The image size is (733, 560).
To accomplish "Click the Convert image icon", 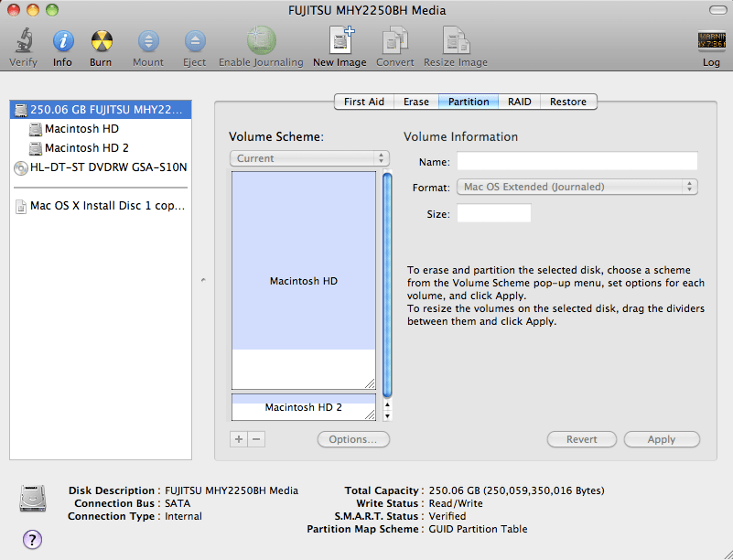I will click(x=394, y=40).
